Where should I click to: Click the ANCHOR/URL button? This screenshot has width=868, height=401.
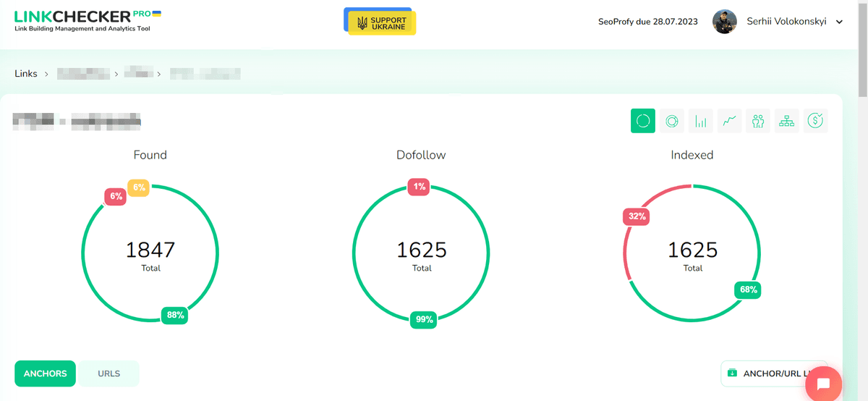[774, 373]
